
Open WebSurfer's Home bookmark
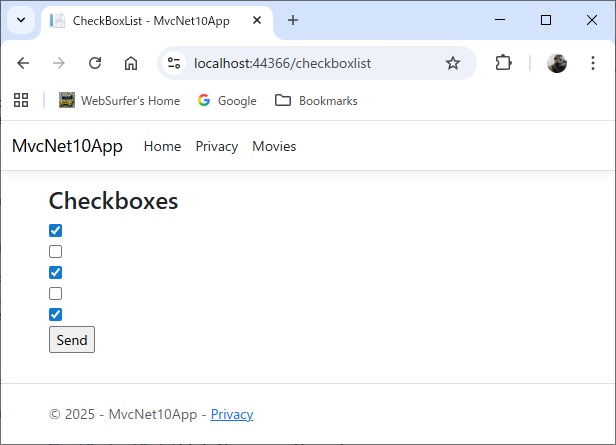pos(119,101)
